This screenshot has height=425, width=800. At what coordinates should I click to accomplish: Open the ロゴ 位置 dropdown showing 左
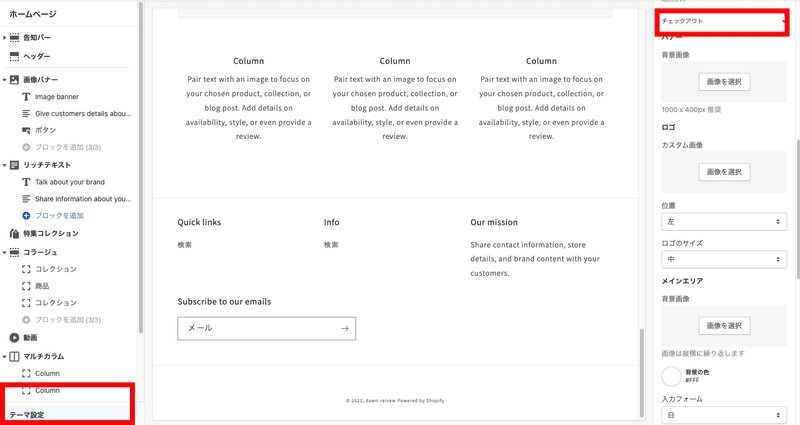click(724, 221)
